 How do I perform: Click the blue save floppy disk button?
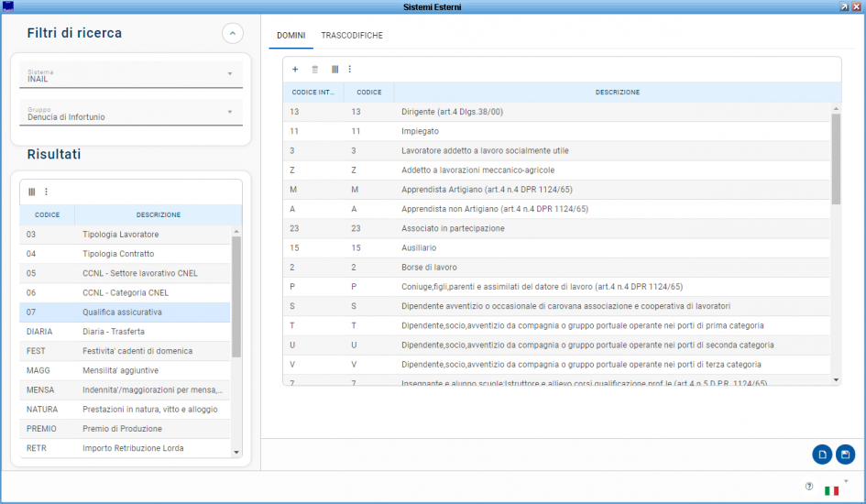pyautogui.click(x=845, y=454)
